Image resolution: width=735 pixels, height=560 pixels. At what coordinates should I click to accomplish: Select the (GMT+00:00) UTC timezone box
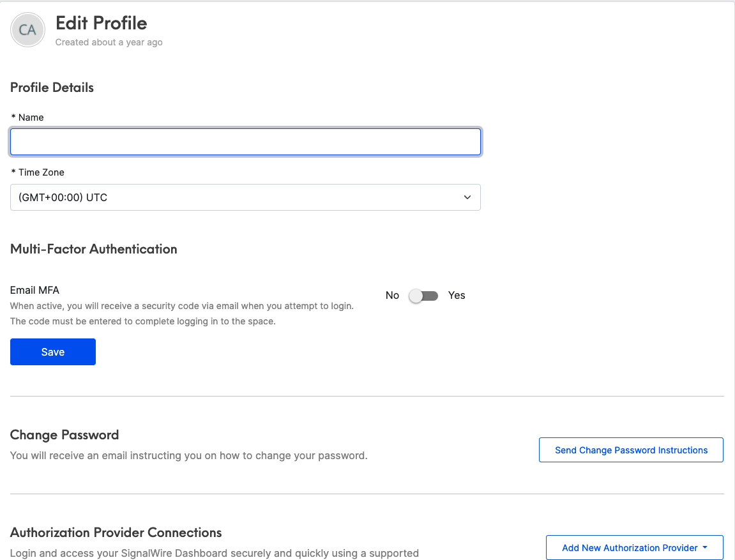(x=245, y=197)
